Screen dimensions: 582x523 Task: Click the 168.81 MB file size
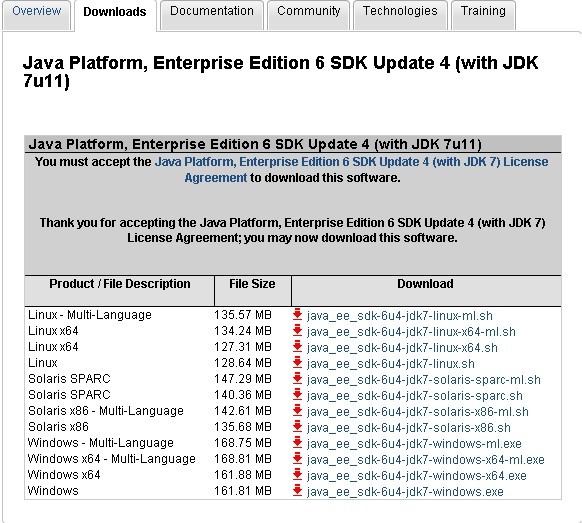(243, 458)
